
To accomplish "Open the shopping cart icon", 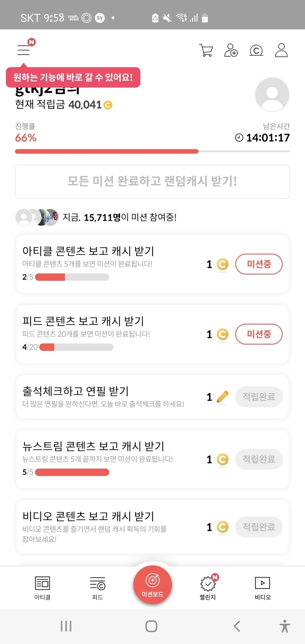I will [x=206, y=50].
